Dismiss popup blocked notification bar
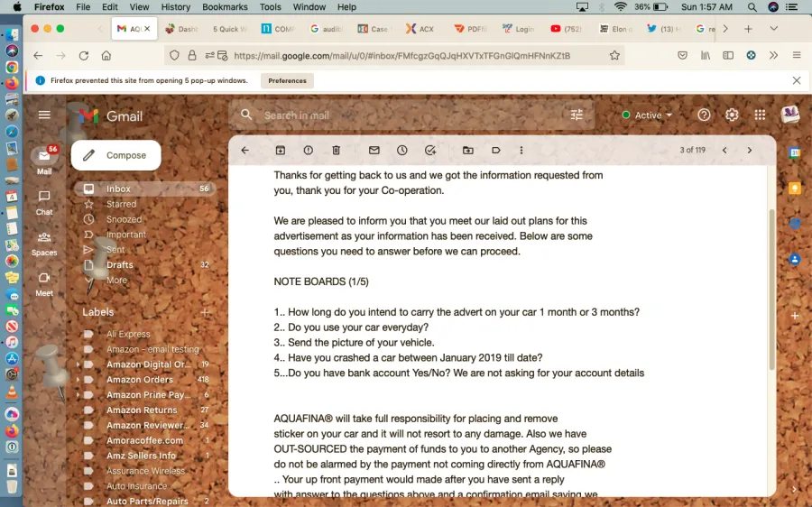Viewport: 812px width, 507px height. pyautogui.click(x=797, y=81)
